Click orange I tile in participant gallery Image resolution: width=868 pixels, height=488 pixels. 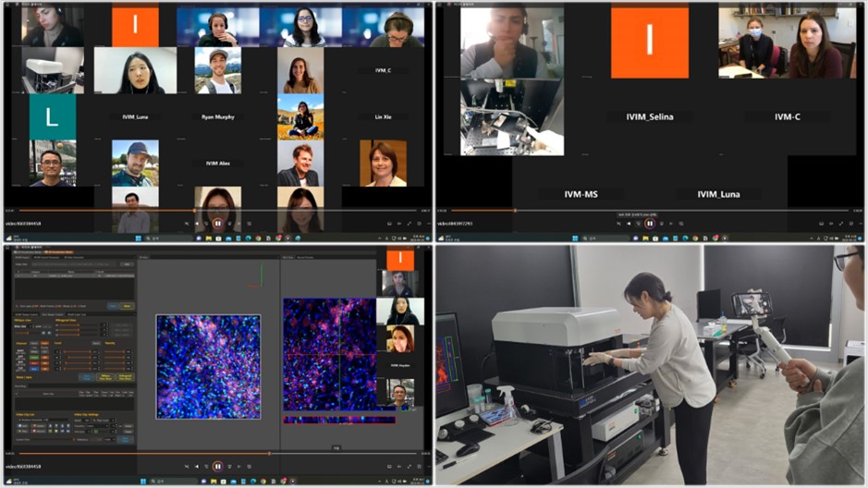tap(135, 26)
